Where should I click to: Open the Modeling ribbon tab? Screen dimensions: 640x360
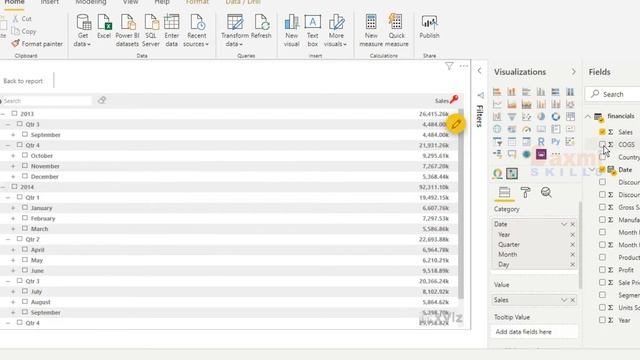point(91,2)
